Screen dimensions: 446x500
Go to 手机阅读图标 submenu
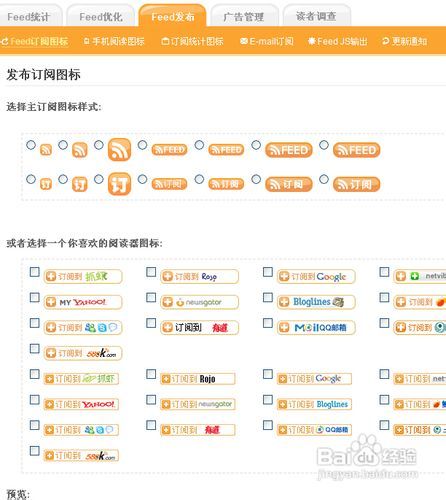pos(114,41)
